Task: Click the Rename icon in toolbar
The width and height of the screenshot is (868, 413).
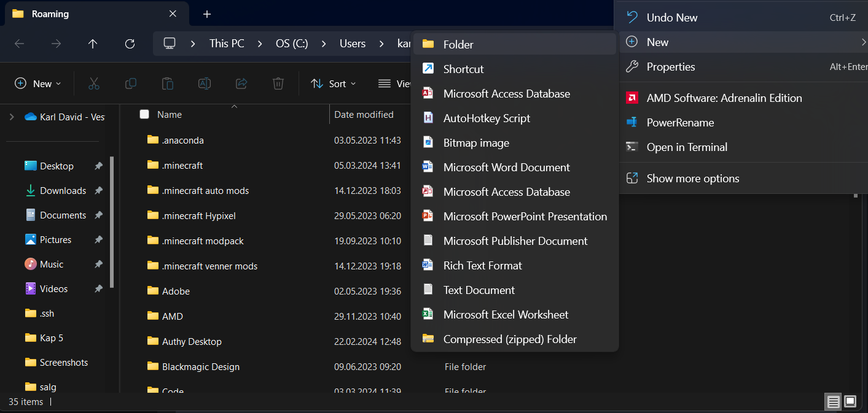Action: click(205, 83)
